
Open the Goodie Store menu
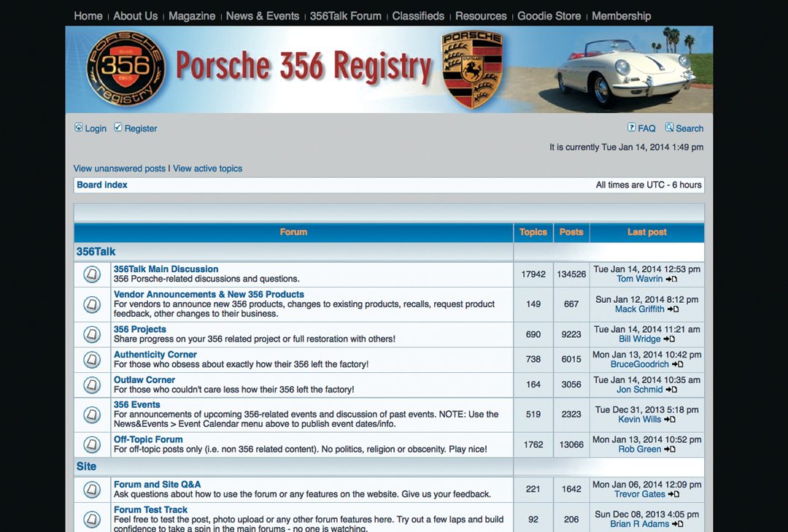[549, 16]
